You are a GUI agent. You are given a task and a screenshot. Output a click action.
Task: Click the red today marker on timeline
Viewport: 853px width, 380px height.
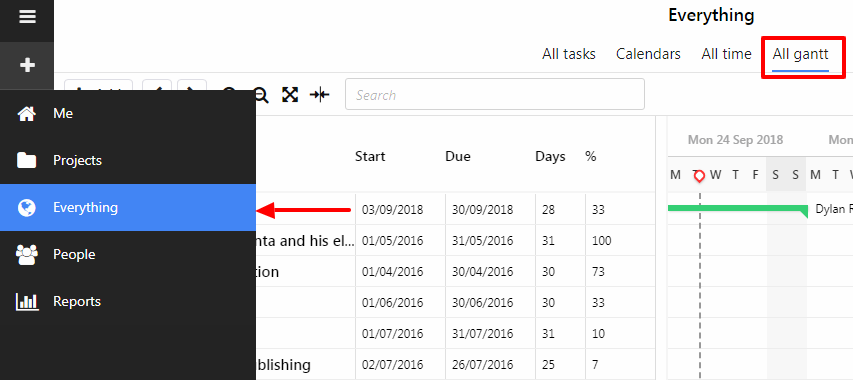click(x=700, y=176)
